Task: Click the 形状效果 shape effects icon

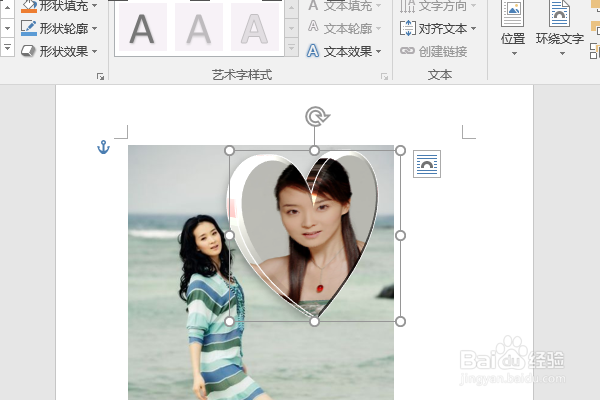Action: (28, 51)
